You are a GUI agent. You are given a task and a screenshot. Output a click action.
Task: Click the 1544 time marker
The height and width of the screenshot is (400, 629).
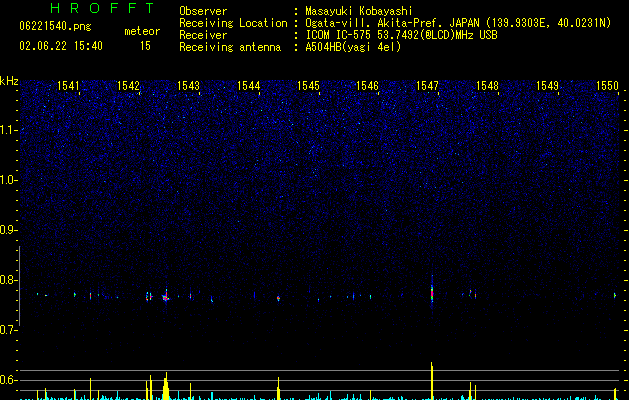[x=248, y=86]
